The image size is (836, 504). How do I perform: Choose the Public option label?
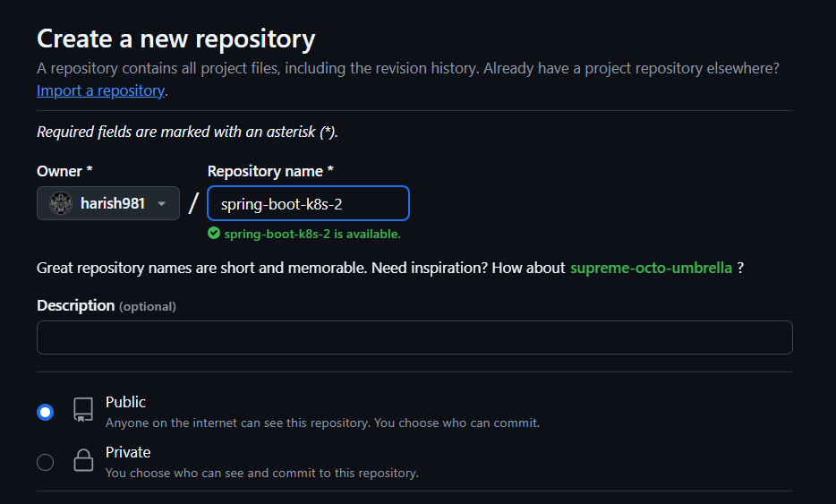tap(125, 402)
